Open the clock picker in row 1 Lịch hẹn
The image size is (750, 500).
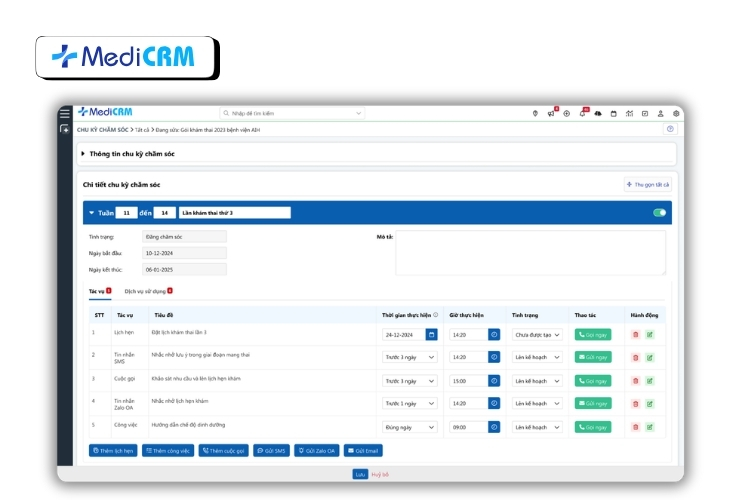tap(494, 334)
